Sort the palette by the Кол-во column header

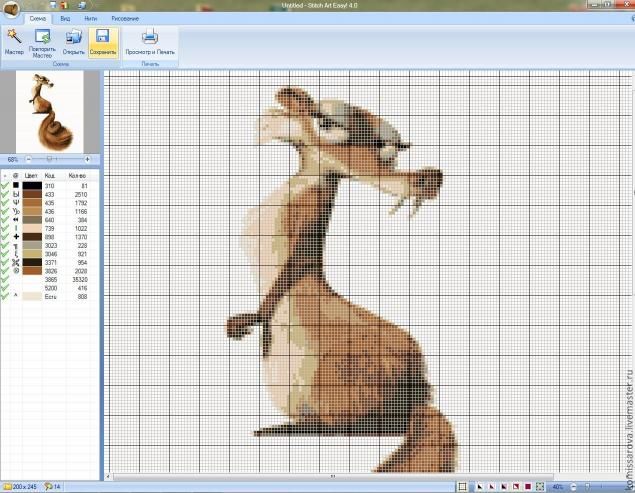tap(80, 176)
